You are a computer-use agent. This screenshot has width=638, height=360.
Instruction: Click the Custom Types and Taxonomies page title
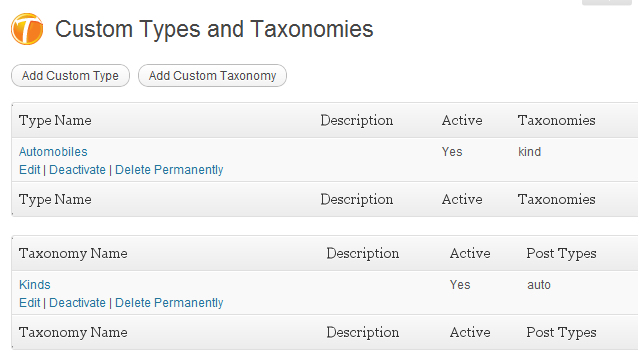coord(214,29)
